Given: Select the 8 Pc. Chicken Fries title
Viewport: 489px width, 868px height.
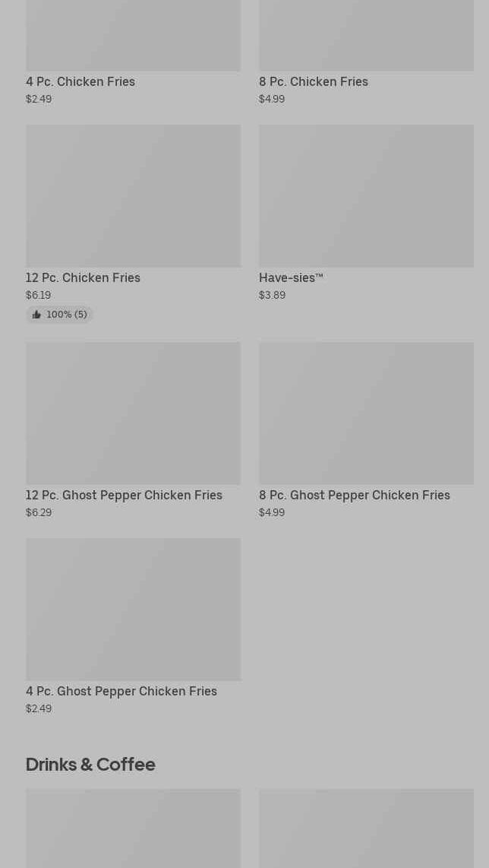Looking at the screenshot, I should pyautogui.click(x=313, y=81).
